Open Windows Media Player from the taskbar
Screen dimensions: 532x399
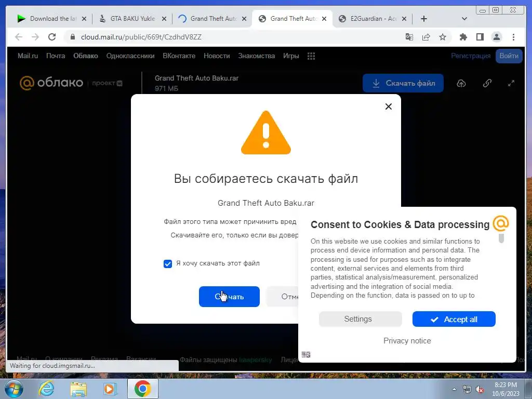click(x=110, y=389)
